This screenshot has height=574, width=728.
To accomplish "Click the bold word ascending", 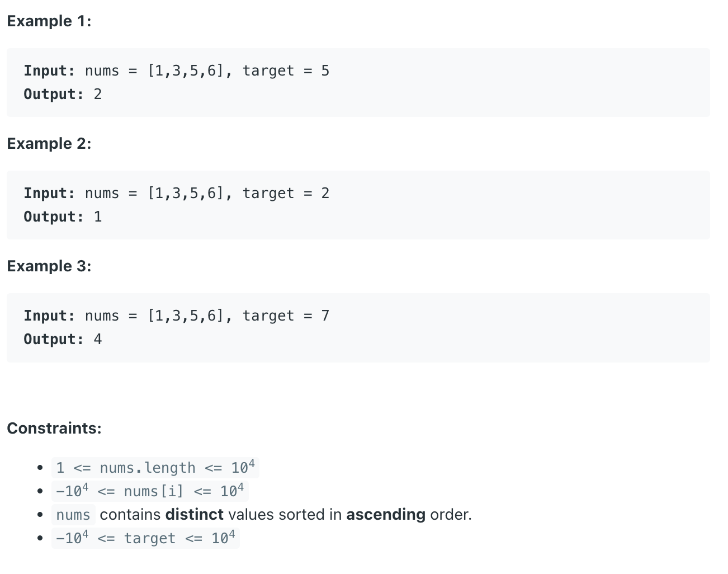I will [x=386, y=515].
